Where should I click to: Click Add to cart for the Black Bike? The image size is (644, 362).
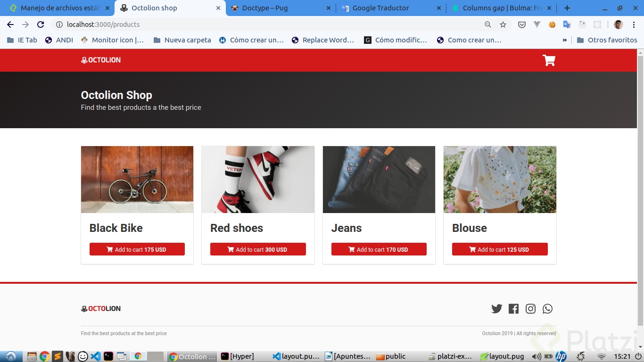pyautogui.click(x=137, y=249)
